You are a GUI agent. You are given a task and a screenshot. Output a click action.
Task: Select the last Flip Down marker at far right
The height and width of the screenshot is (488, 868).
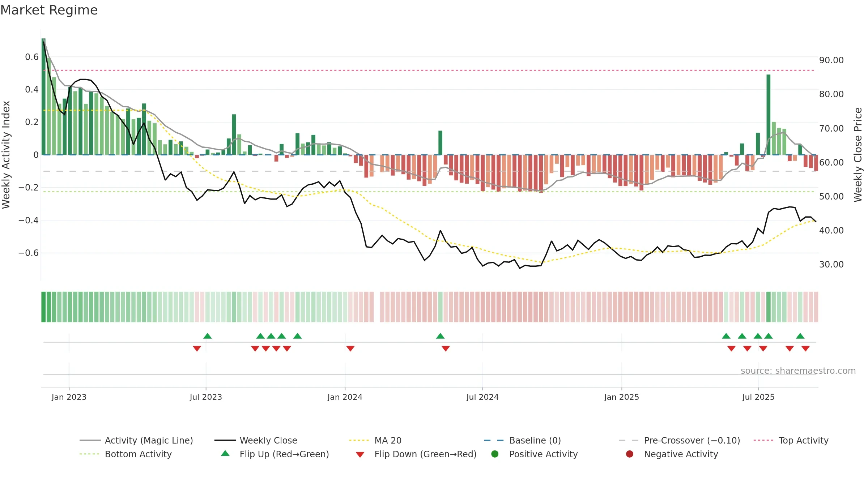tap(805, 348)
